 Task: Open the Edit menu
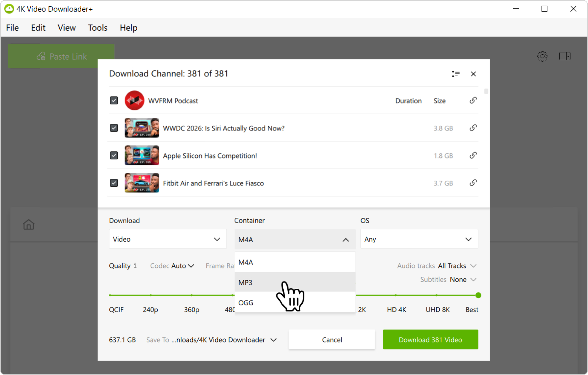38,28
